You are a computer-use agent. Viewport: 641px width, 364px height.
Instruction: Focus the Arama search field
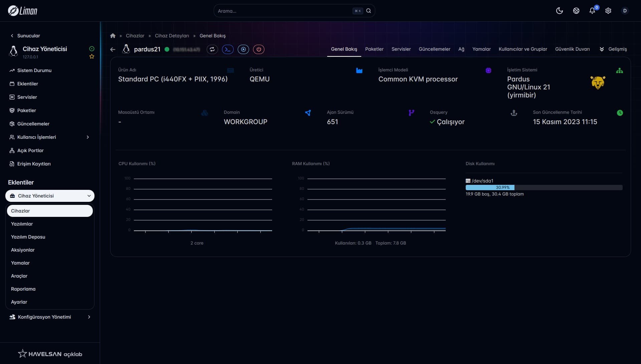click(284, 11)
